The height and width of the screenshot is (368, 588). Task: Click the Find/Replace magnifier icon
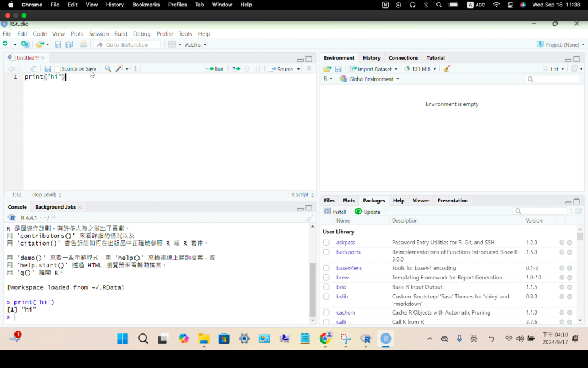tap(107, 69)
